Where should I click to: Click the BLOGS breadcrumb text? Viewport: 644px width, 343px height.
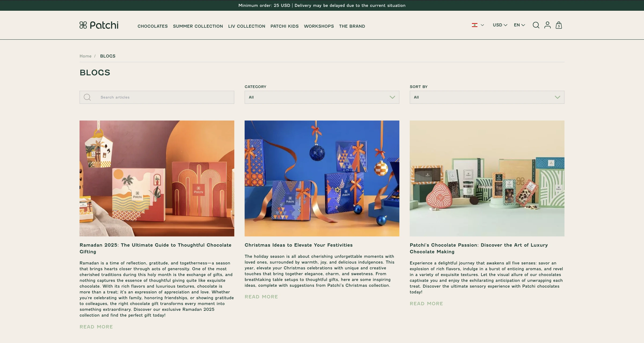108,56
